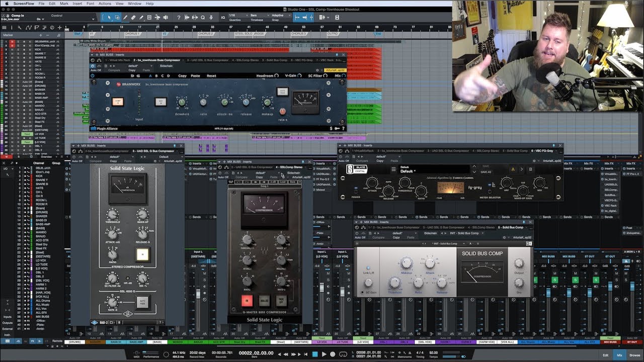Toggle red IN button on Waves SSLComp
Viewport: 644px width, 362px height.
coord(248,302)
